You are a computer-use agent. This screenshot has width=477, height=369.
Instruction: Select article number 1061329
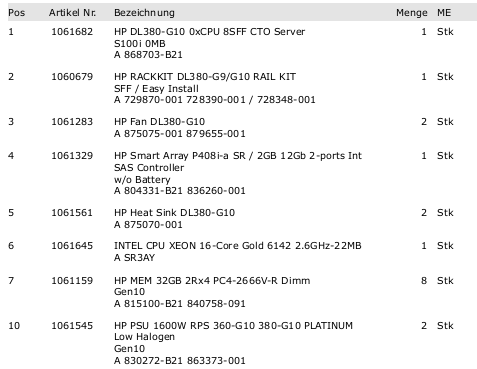pyautogui.click(x=72, y=156)
